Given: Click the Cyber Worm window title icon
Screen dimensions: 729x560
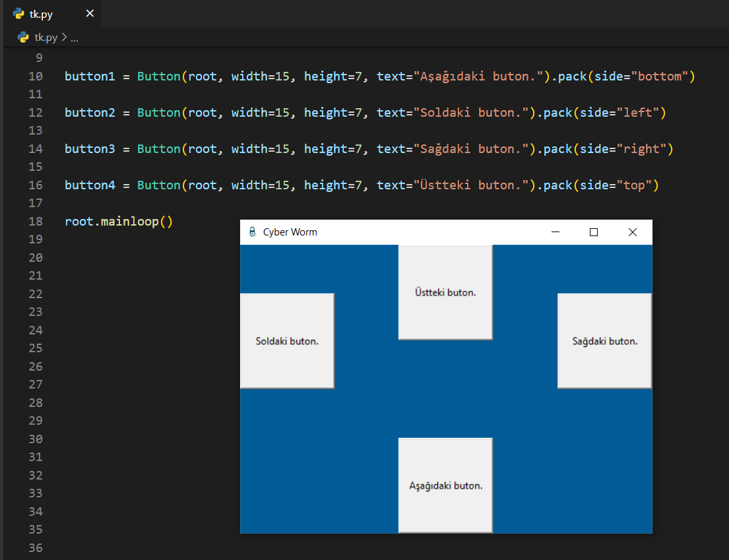Looking at the screenshot, I should pyautogui.click(x=252, y=232).
